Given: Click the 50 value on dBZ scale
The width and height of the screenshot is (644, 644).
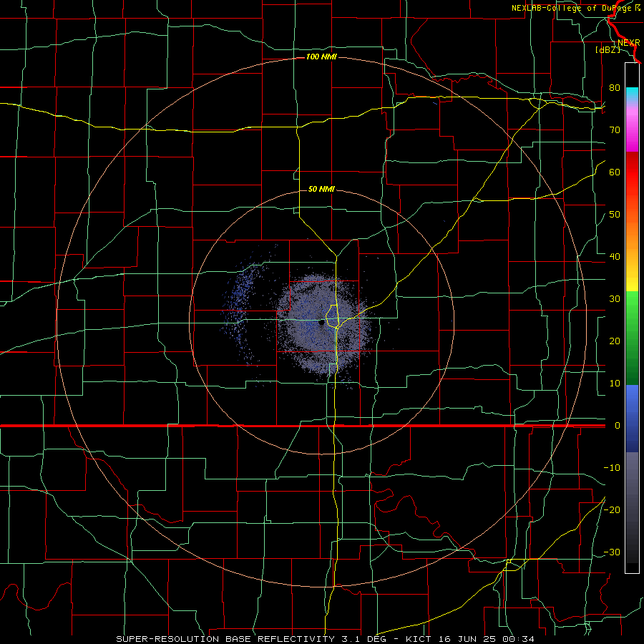Looking at the screenshot, I should tap(615, 215).
